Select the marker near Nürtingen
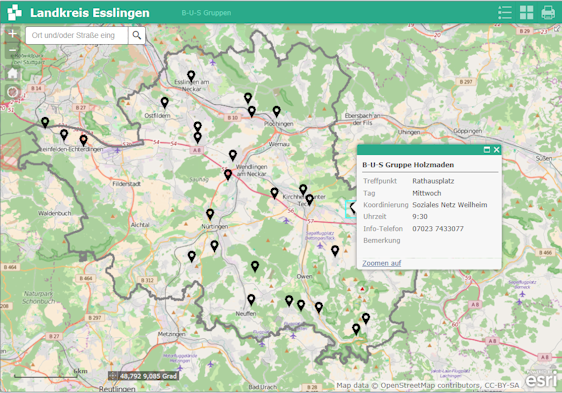This screenshot has width=562, height=393. (210, 214)
